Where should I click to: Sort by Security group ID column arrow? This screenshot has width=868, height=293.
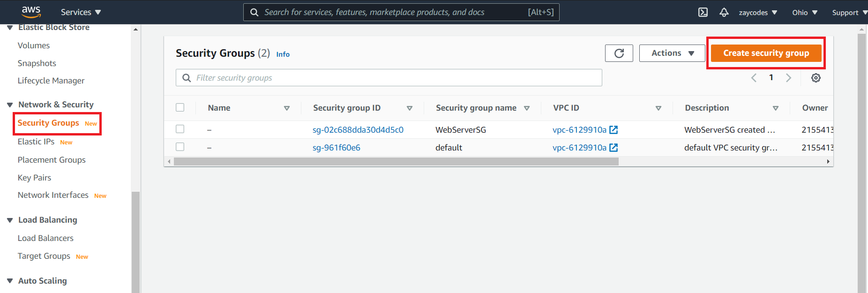coord(409,108)
